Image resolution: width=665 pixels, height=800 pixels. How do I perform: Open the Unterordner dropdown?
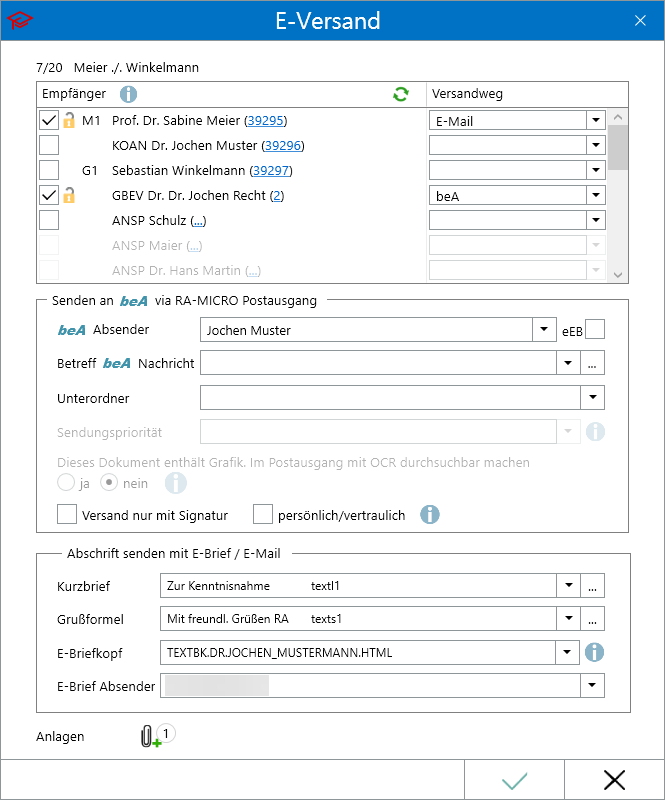(593, 397)
